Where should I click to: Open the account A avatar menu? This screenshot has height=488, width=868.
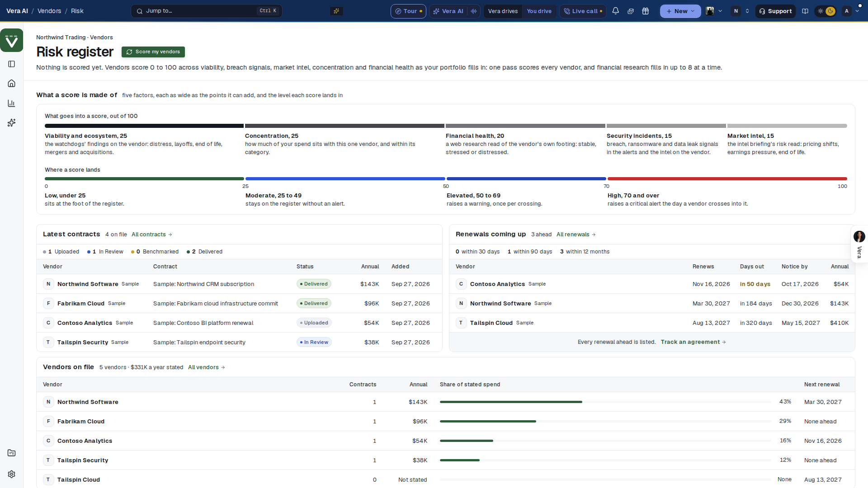click(x=850, y=11)
